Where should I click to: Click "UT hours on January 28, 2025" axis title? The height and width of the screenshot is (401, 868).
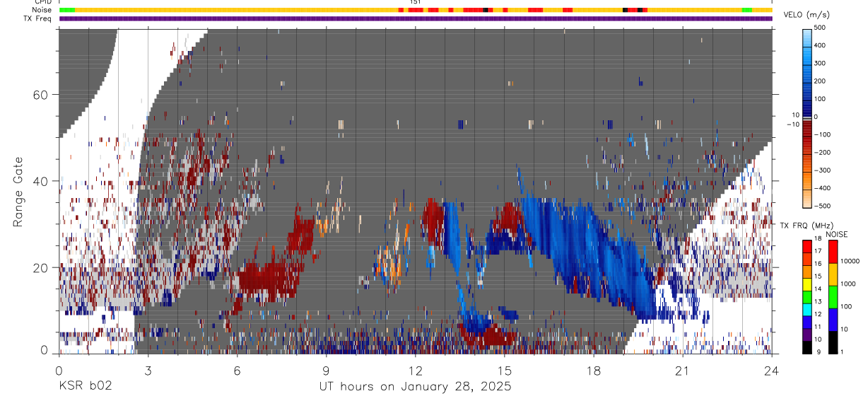(415, 387)
